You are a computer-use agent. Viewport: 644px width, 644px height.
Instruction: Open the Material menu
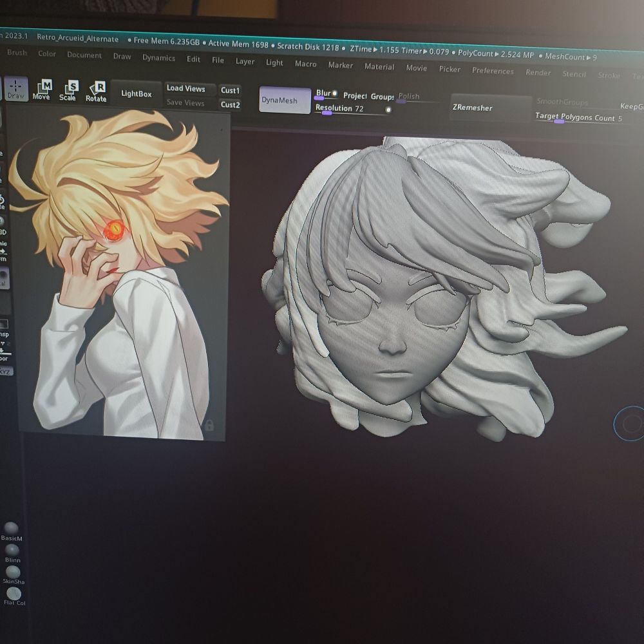(x=379, y=67)
